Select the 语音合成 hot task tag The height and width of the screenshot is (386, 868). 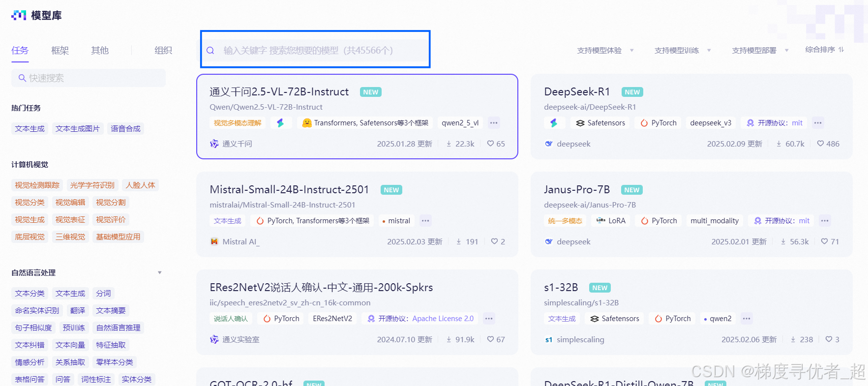tap(125, 129)
